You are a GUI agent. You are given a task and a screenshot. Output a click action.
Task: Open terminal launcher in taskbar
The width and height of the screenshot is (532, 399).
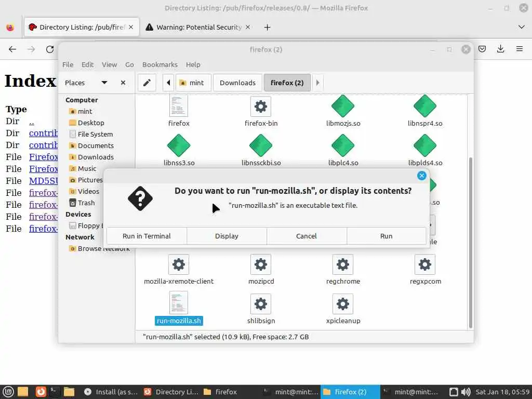55,392
